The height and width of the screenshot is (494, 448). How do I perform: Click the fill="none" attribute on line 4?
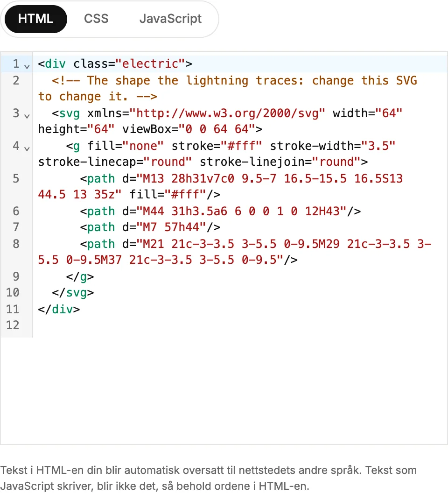(126, 146)
